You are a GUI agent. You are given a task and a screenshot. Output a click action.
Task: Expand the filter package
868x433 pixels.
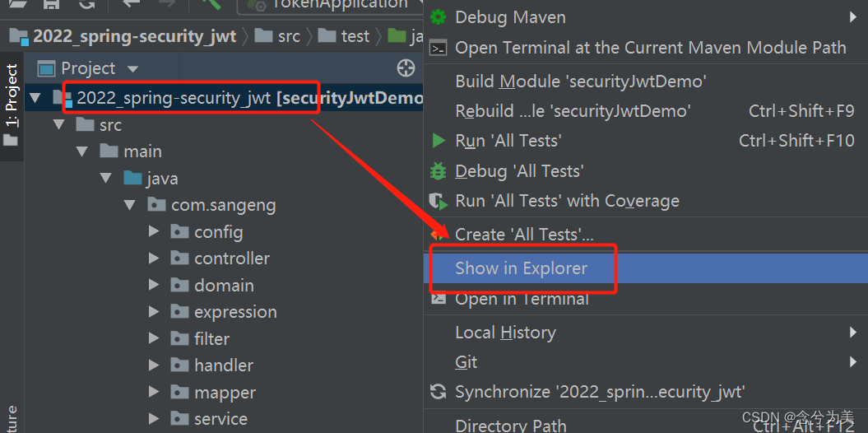[154, 338]
